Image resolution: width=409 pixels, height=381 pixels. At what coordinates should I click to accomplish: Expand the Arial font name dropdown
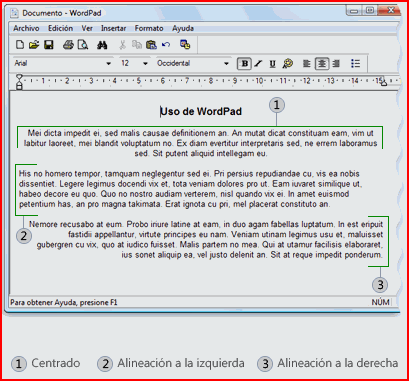pos(108,64)
